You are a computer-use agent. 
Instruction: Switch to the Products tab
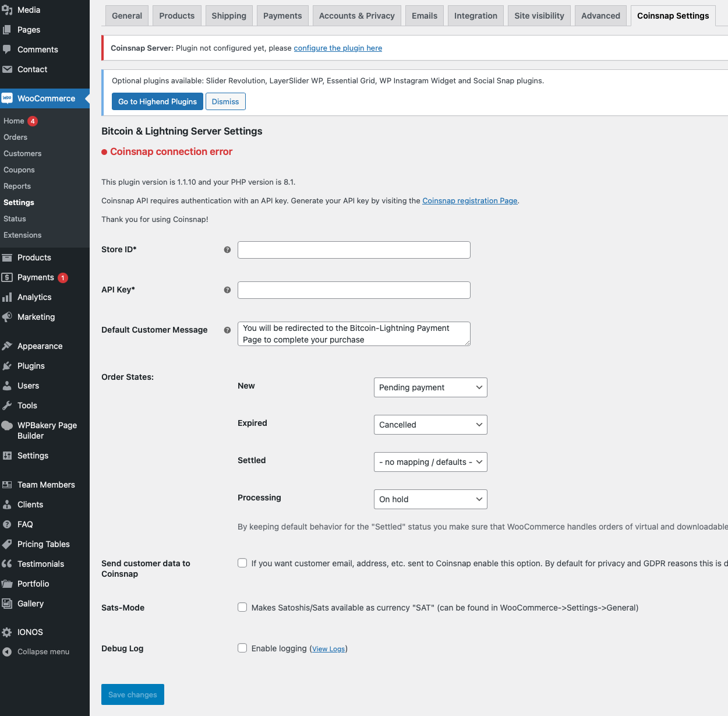pyautogui.click(x=177, y=16)
